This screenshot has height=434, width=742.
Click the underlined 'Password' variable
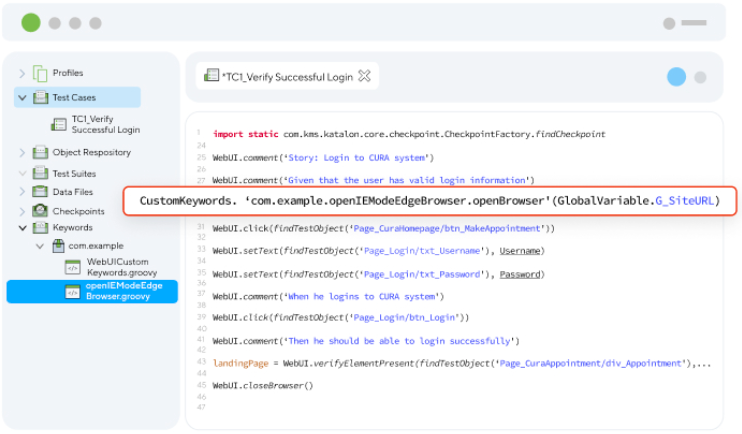click(x=520, y=275)
